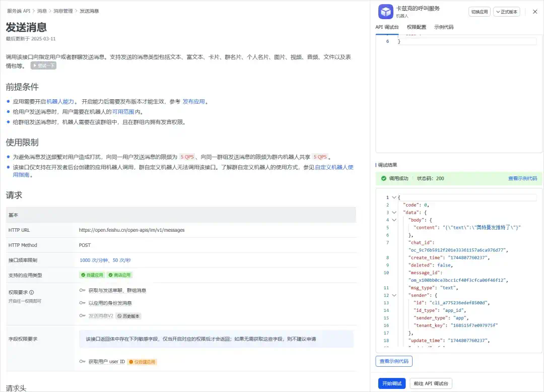Click the "tenant_key" value in response

click(x=474, y=325)
